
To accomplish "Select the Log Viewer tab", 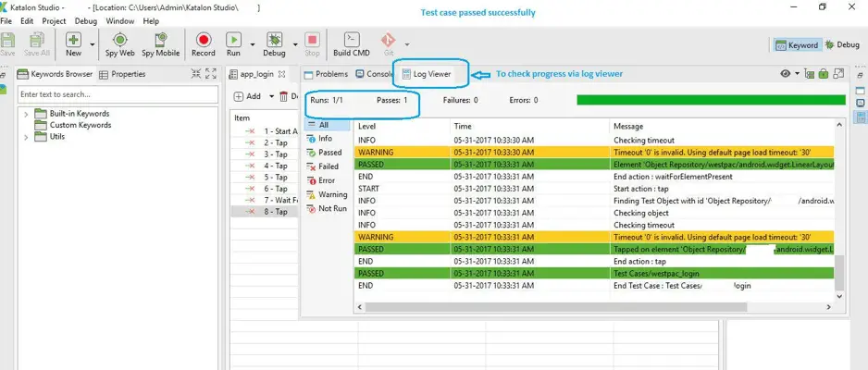I will click(427, 74).
